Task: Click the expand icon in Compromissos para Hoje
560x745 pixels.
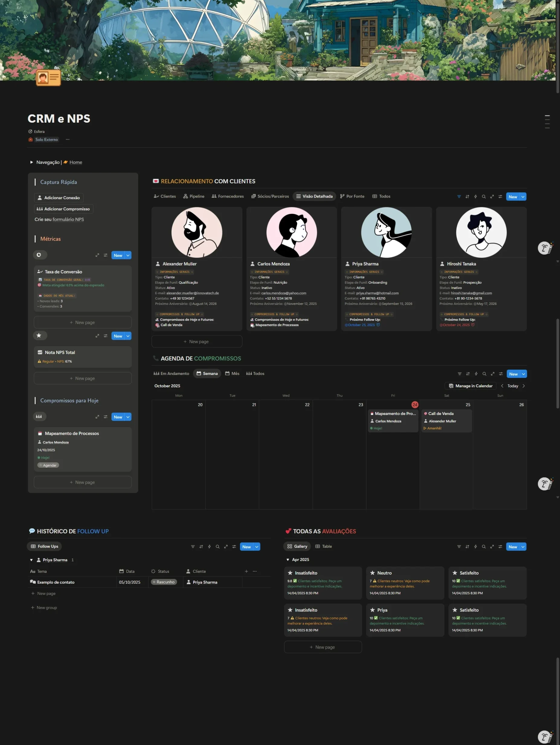Action: click(97, 417)
